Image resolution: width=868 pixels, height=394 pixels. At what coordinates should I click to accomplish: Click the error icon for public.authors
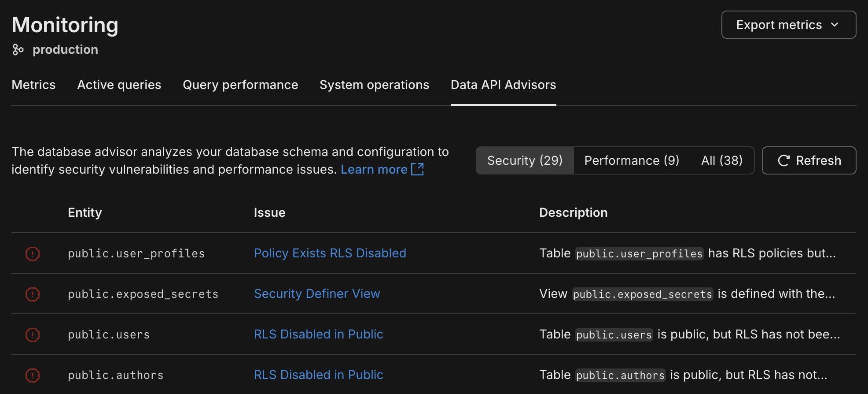tap(33, 375)
